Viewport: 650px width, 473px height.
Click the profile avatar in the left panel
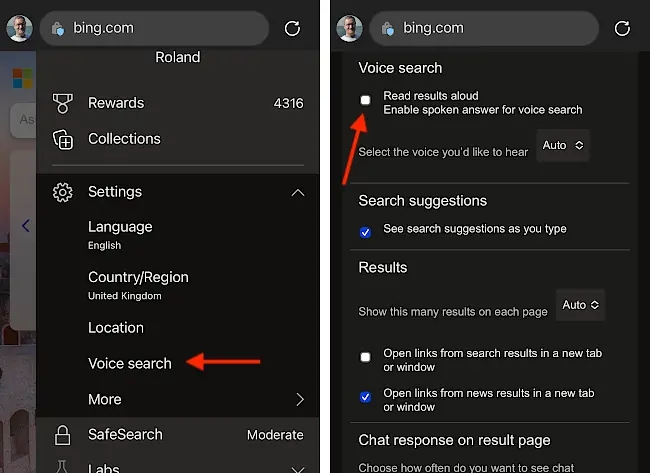[19, 29]
